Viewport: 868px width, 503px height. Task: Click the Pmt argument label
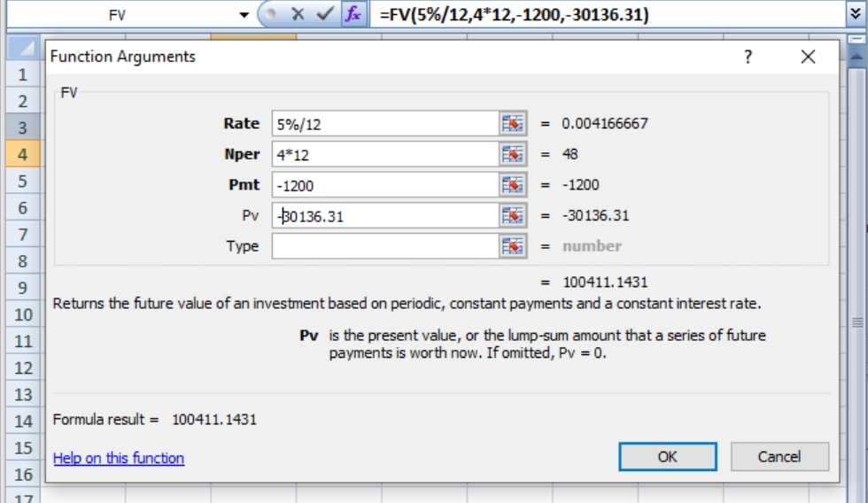coord(244,185)
